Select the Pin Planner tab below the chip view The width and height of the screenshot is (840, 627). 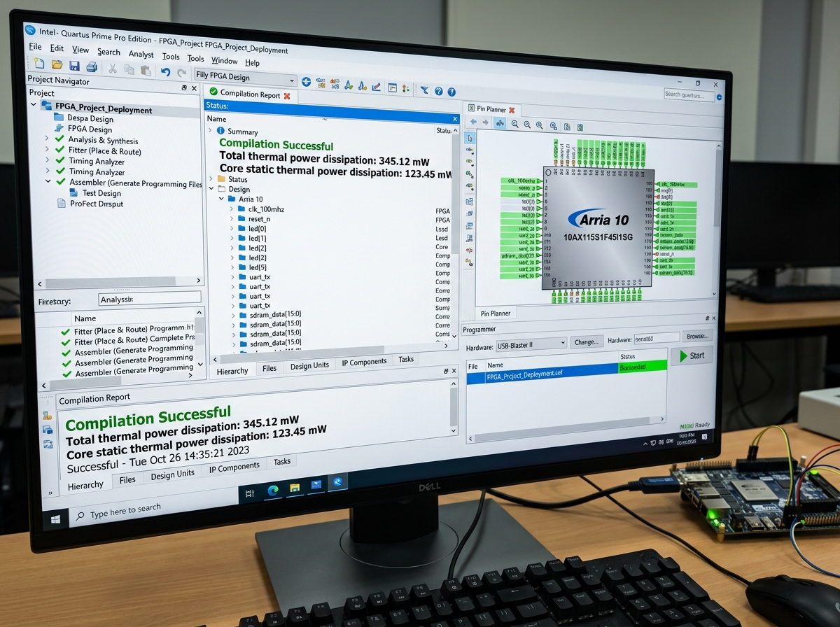[495, 313]
